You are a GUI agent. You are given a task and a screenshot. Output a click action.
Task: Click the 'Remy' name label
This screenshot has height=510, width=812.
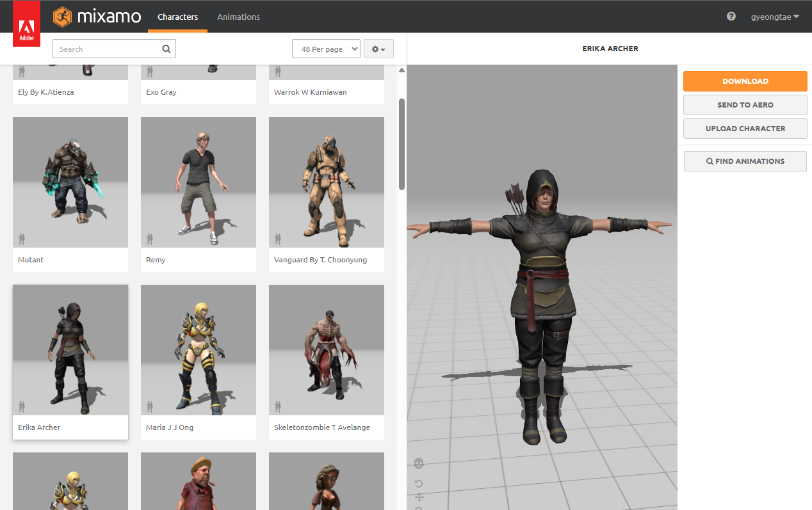pos(156,260)
